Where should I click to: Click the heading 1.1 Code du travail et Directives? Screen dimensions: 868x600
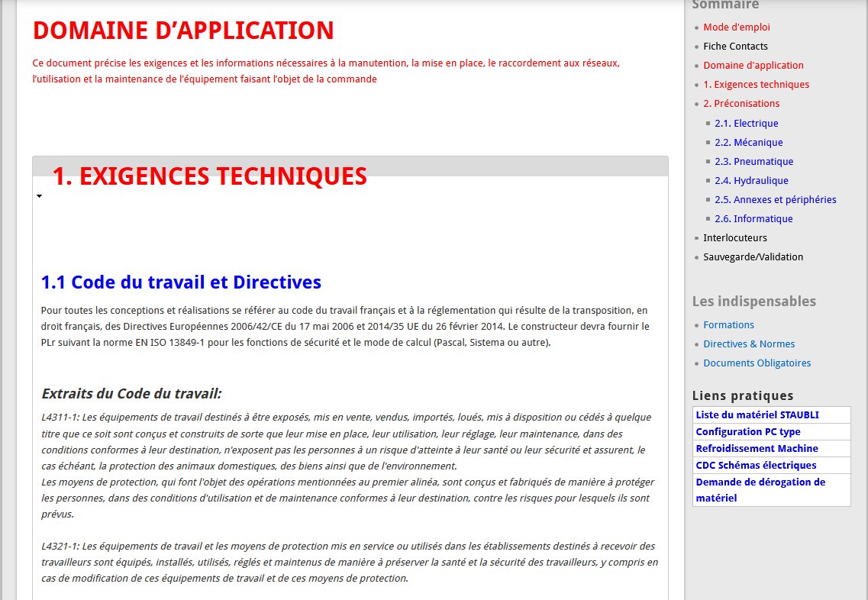click(x=181, y=282)
